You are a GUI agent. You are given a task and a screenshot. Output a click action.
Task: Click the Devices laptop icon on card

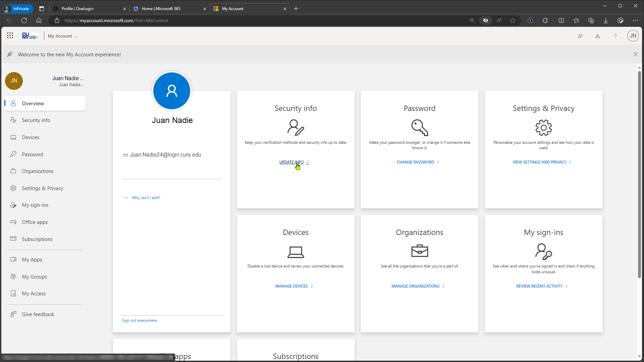point(296,252)
